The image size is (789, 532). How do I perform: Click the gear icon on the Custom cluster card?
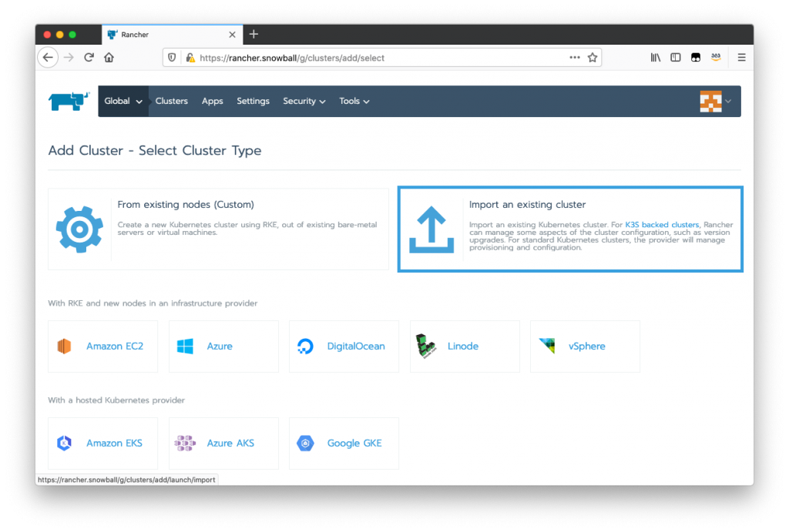79,229
